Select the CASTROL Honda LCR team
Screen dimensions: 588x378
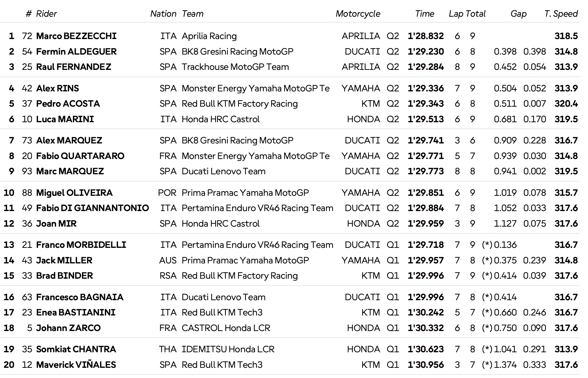click(226, 328)
